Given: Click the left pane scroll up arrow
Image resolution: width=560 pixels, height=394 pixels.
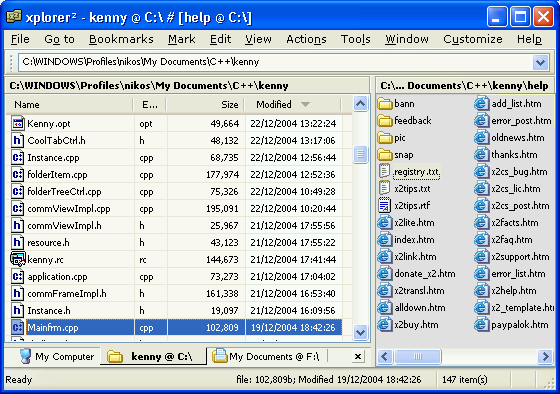Looking at the screenshot, I should (360, 104).
